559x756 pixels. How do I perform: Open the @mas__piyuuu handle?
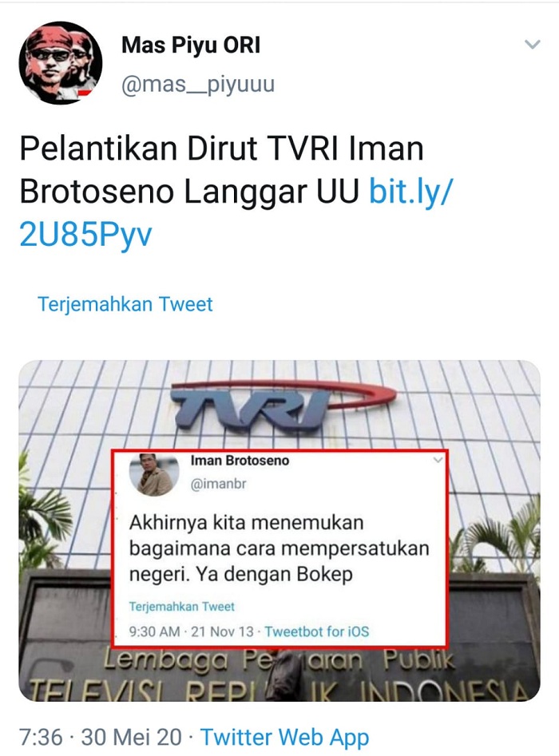point(198,85)
